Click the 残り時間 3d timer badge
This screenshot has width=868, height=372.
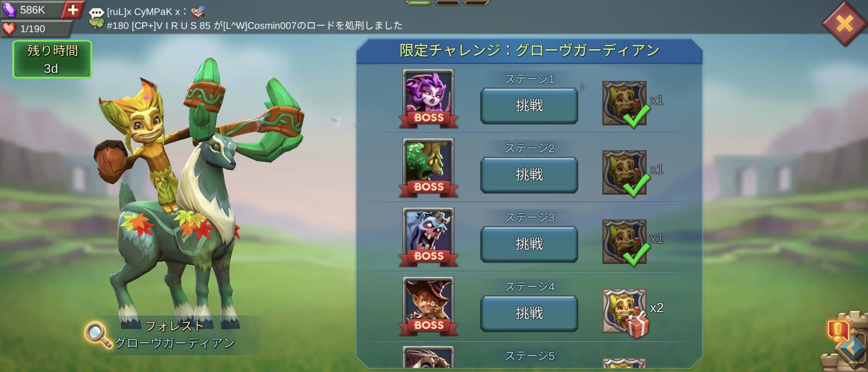(52, 59)
